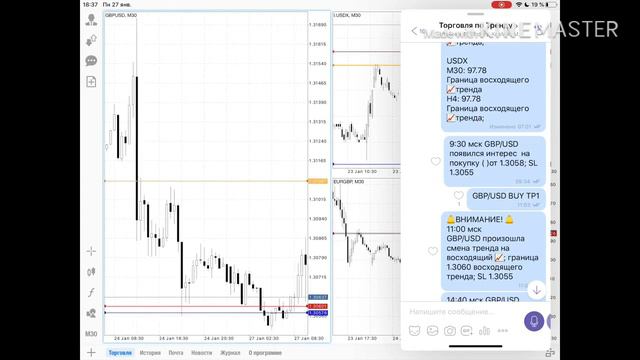Tap the gray-blue current price label
640x360 pixels.
click(318, 298)
